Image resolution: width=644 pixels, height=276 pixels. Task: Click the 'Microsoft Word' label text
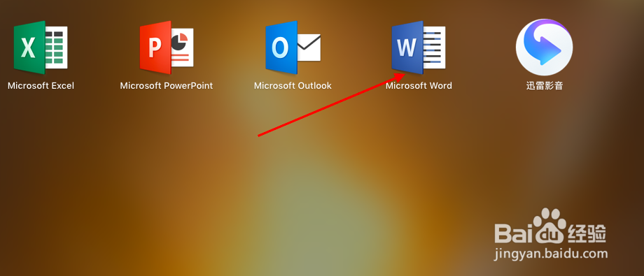(x=419, y=86)
